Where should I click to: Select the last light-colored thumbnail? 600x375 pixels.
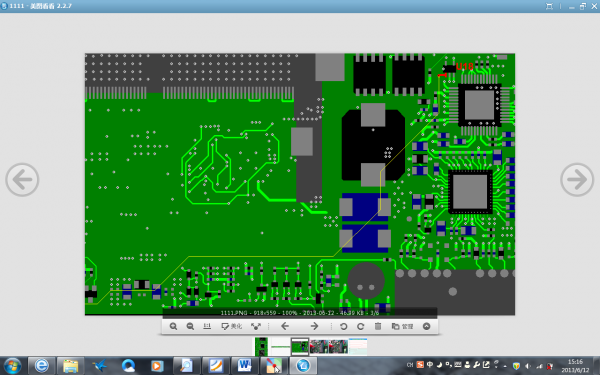click(358, 346)
